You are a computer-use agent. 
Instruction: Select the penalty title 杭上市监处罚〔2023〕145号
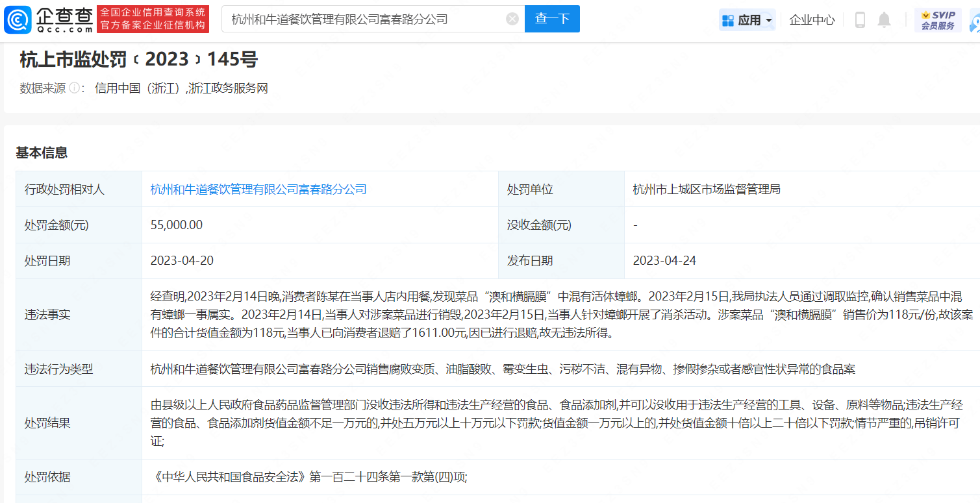(x=138, y=60)
